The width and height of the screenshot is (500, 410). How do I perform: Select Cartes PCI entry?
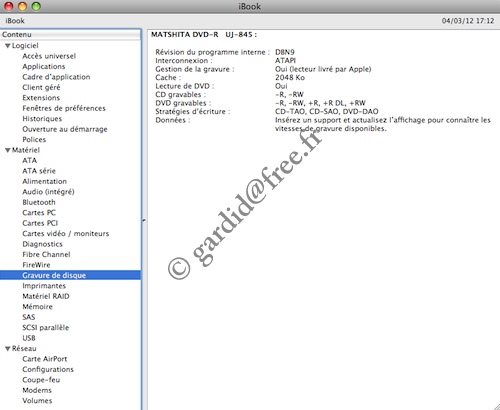pyautogui.click(x=40, y=223)
